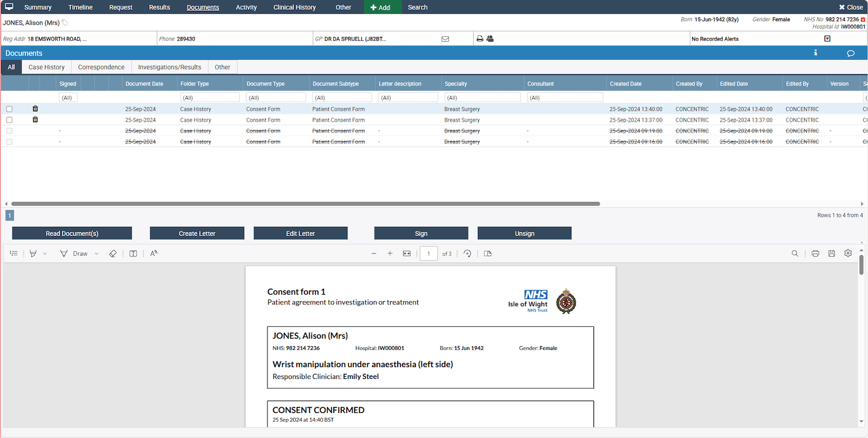Click the PDF viewer vertical scrollbar thumb
The image size is (868, 438).
[x=861, y=265]
